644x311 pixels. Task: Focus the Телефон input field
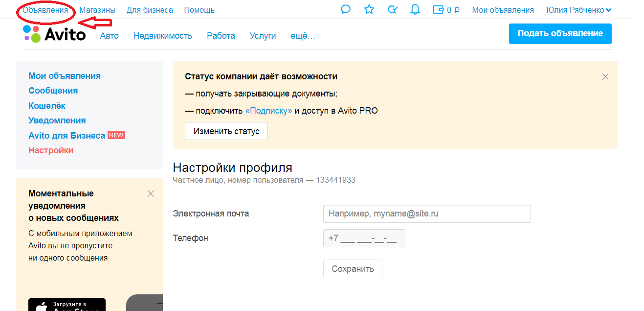[364, 239]
